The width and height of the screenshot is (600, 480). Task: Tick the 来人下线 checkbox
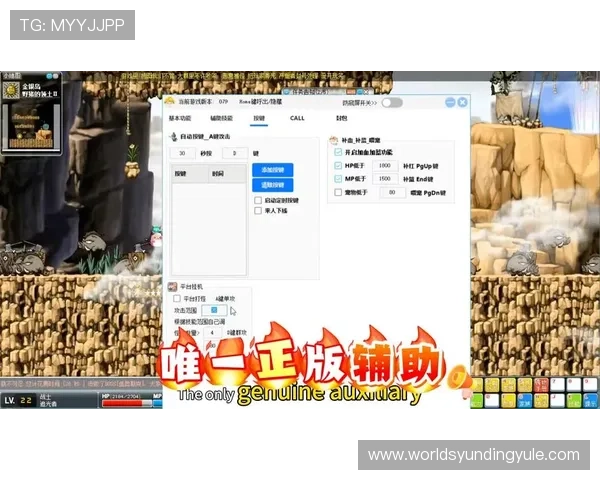(x=258, y=211)
